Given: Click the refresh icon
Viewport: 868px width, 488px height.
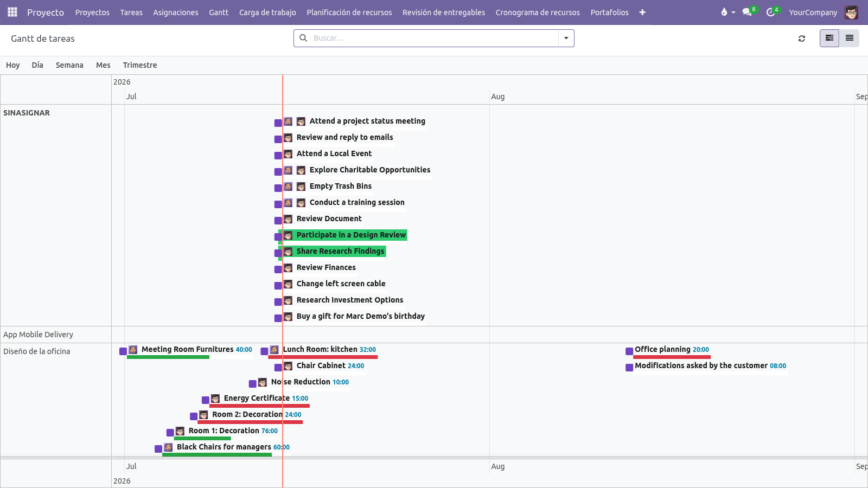Looking at the screenshot, I should 802,38.
